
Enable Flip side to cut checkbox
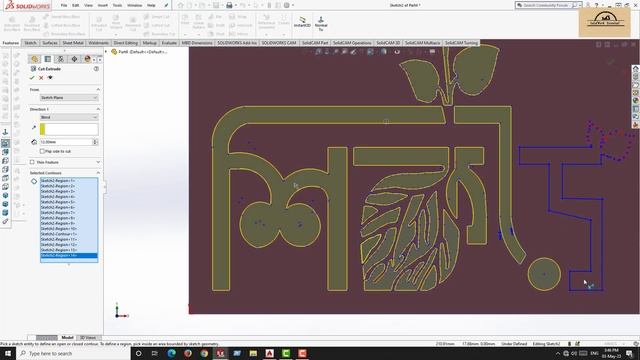click(42, 151)
